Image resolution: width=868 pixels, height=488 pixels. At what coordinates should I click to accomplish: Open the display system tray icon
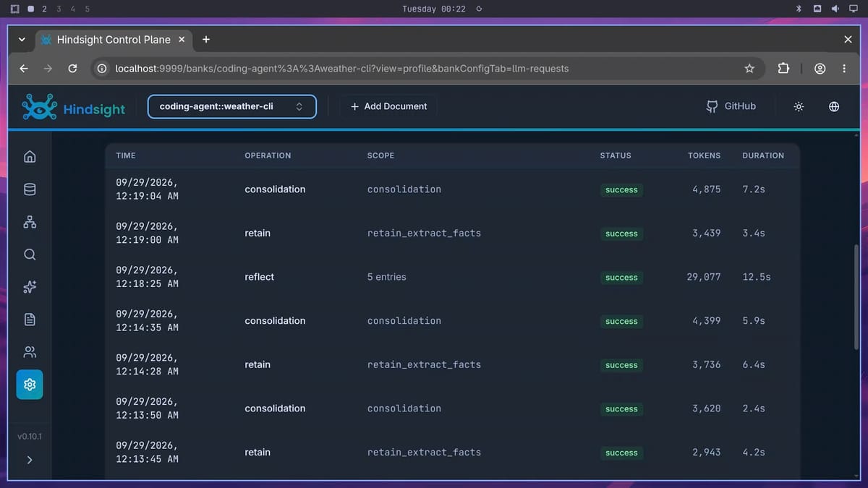point(852,9)
